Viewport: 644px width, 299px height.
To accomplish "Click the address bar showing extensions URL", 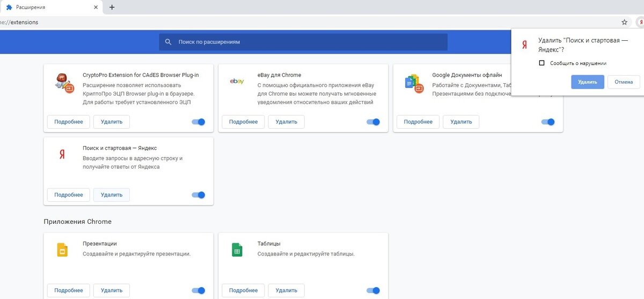I will [x=309, y=23].
